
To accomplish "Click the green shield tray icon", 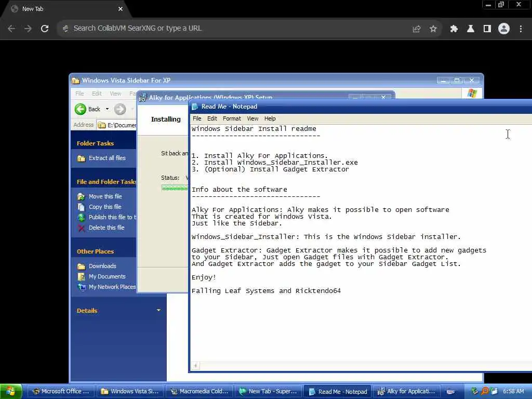I will point(475,391).
